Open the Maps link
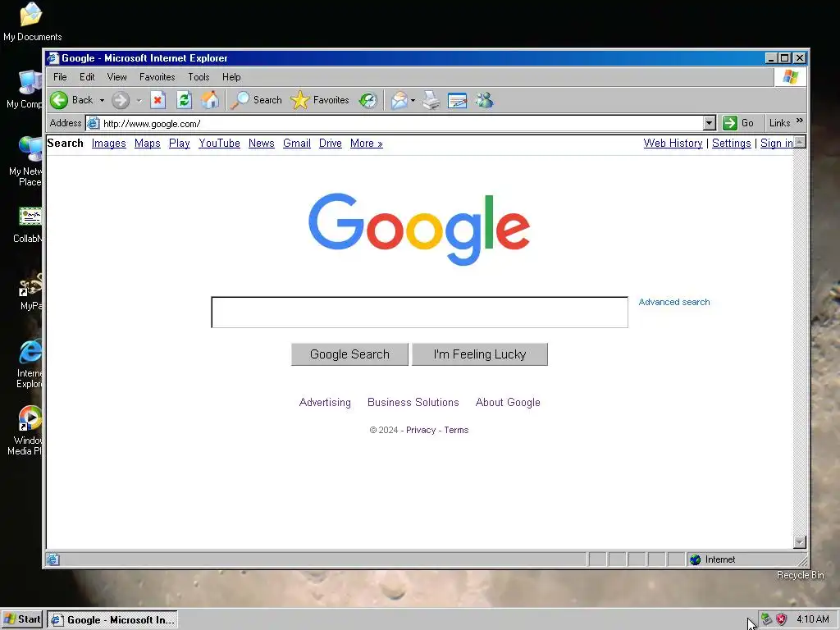 [148, 143]
